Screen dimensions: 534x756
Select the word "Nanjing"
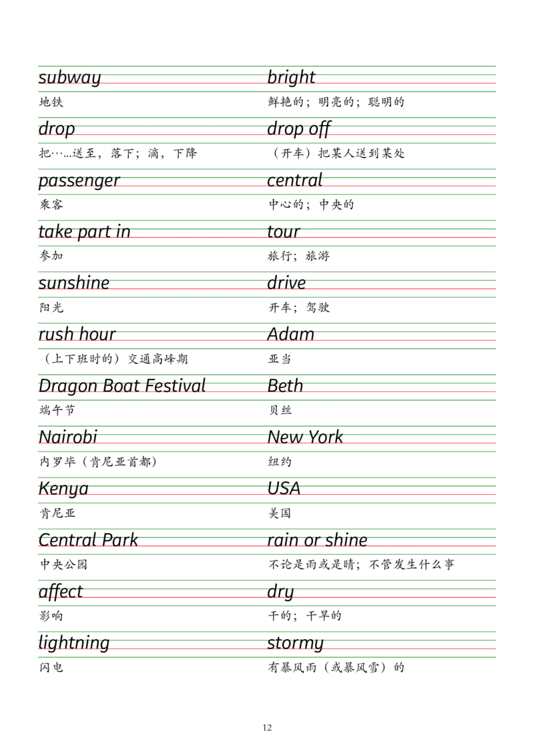pos(67,437)
